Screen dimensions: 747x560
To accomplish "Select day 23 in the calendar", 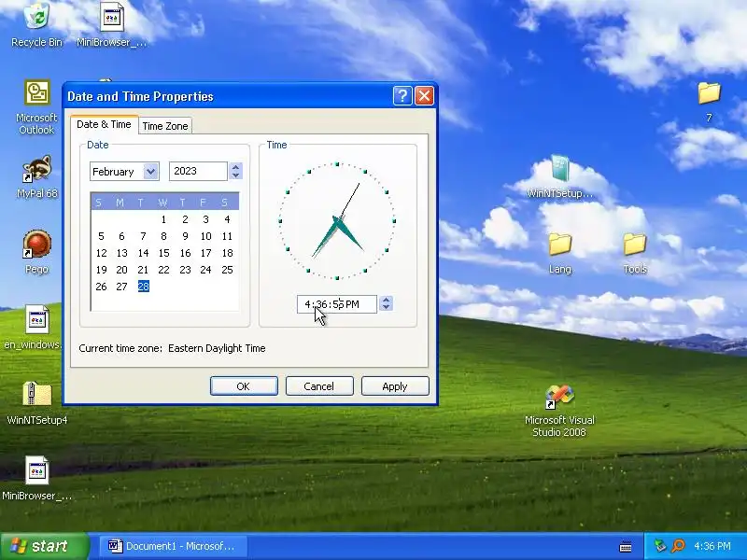I will pos(185,270).
